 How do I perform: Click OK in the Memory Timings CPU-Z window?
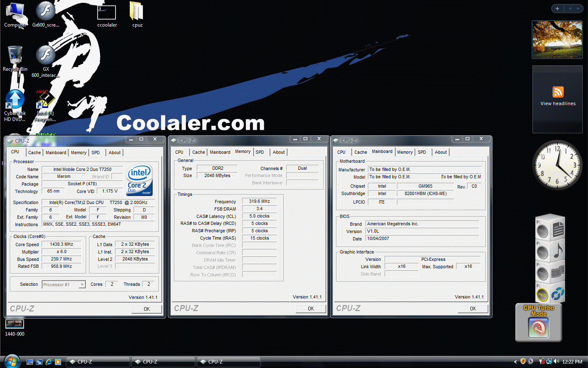(x=311, y=309)
